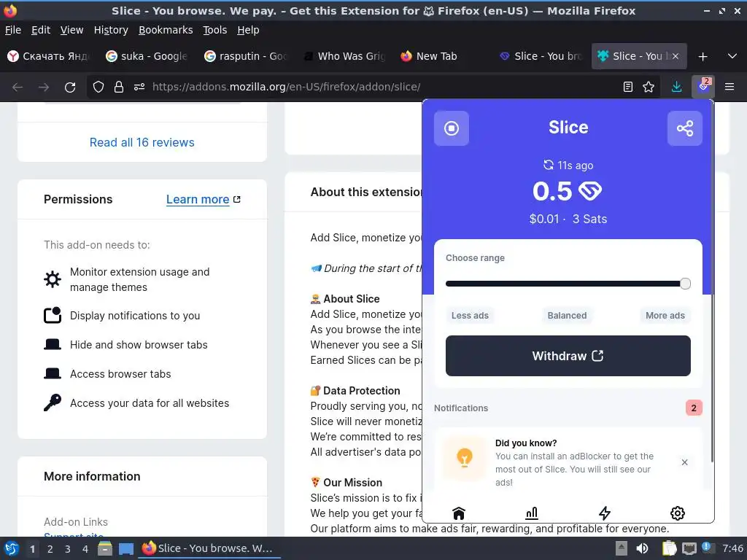Go back to previous page
Image resolution: width=747 pixels, height=560 pixels.
(18, 87)
